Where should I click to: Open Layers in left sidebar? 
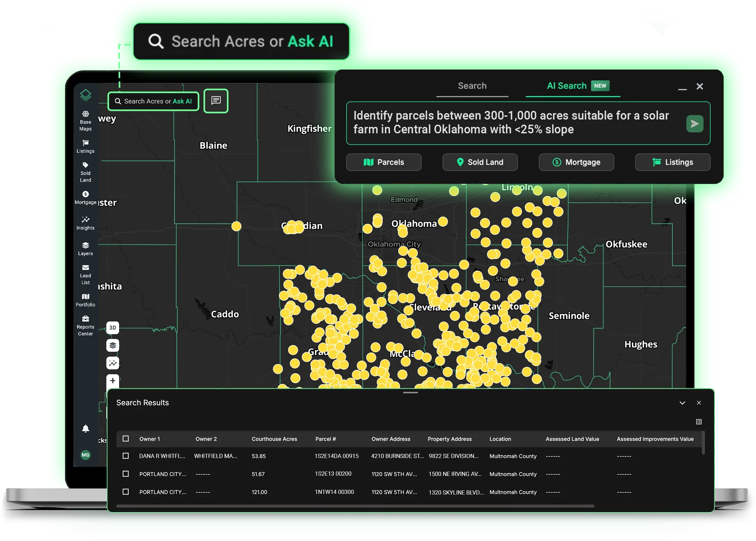coord(85,249)
